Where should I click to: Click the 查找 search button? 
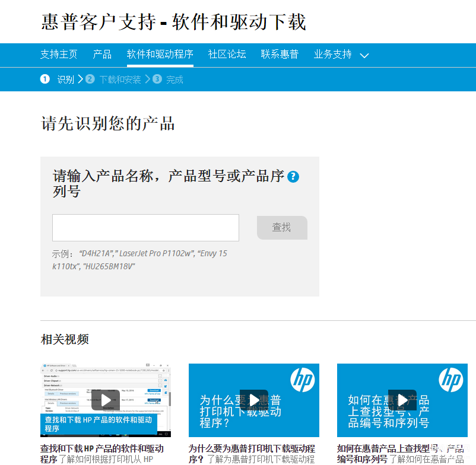pos(282,228)
